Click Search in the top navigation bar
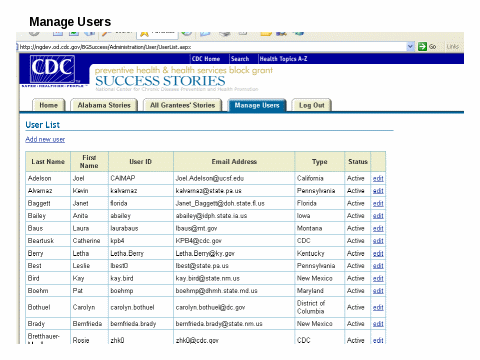 [240, 59]
